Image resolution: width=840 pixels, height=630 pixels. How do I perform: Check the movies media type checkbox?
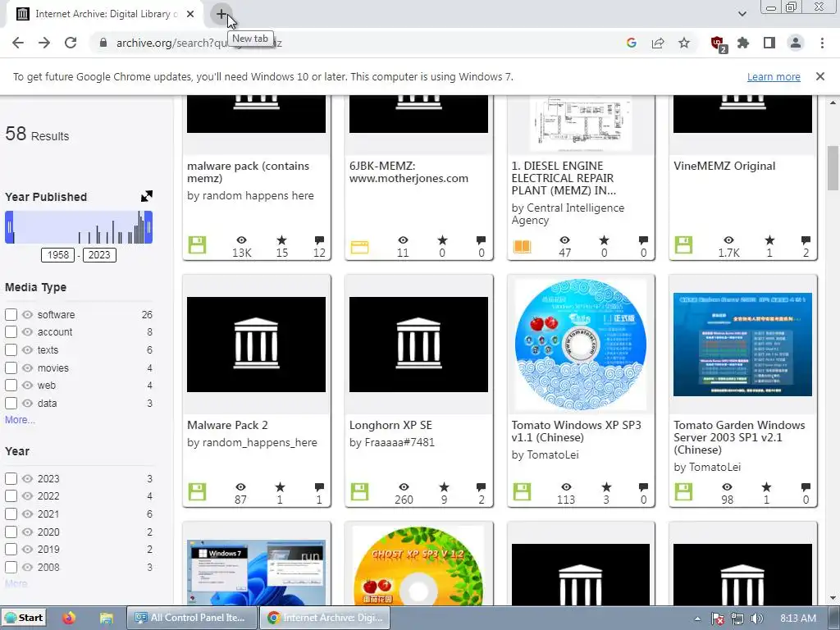tap(11, 368)
